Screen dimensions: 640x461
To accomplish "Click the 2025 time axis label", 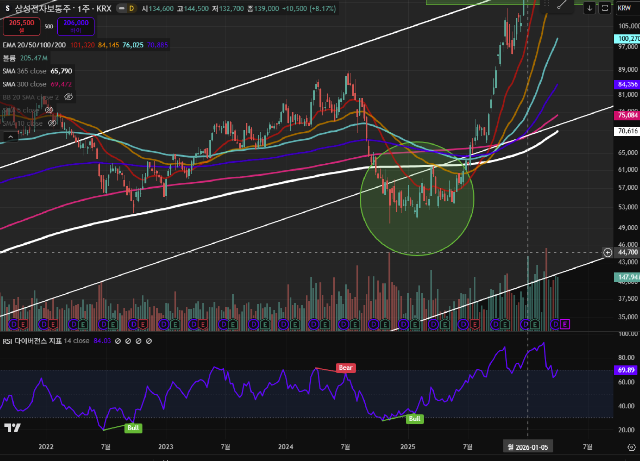I will click(408, 447).
